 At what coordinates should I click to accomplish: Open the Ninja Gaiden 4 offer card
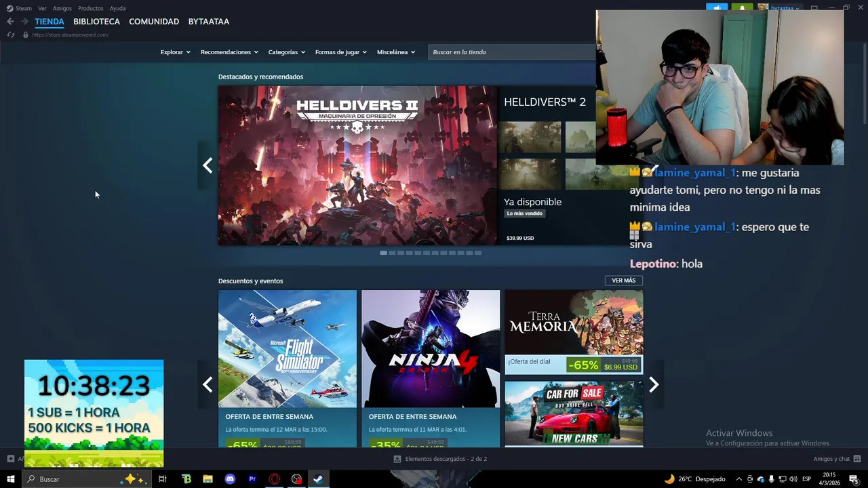tap(431, 369)
